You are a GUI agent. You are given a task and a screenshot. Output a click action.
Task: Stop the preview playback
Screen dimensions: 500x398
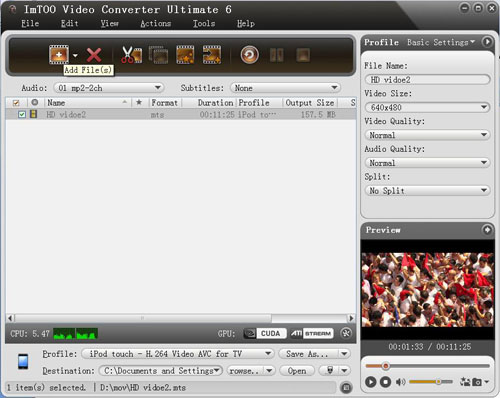[386, 382]
